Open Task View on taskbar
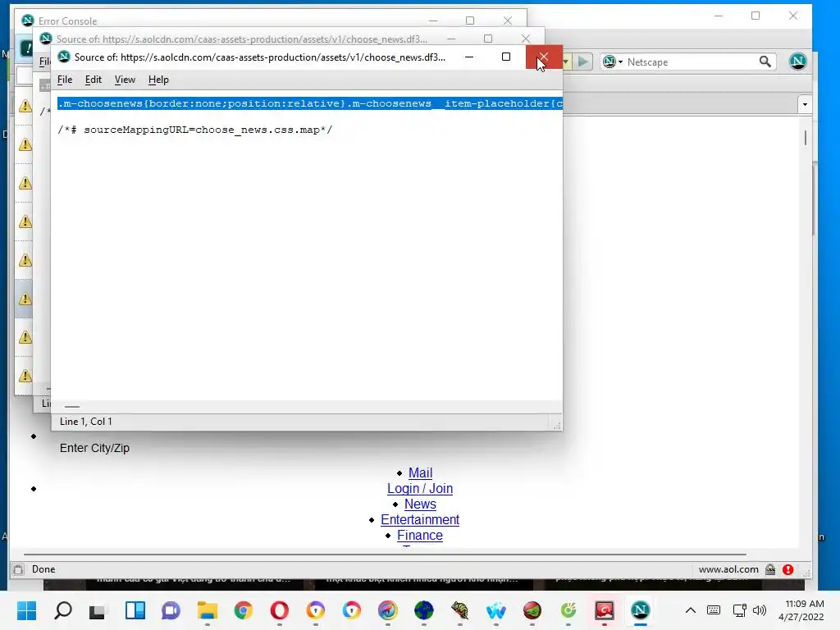Image resolution: width=840 pixels, height=630 pixels. (x=98, y=610)
